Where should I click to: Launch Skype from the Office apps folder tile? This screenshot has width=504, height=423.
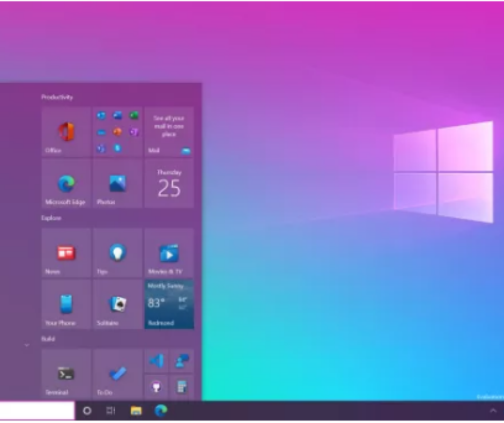117,148
